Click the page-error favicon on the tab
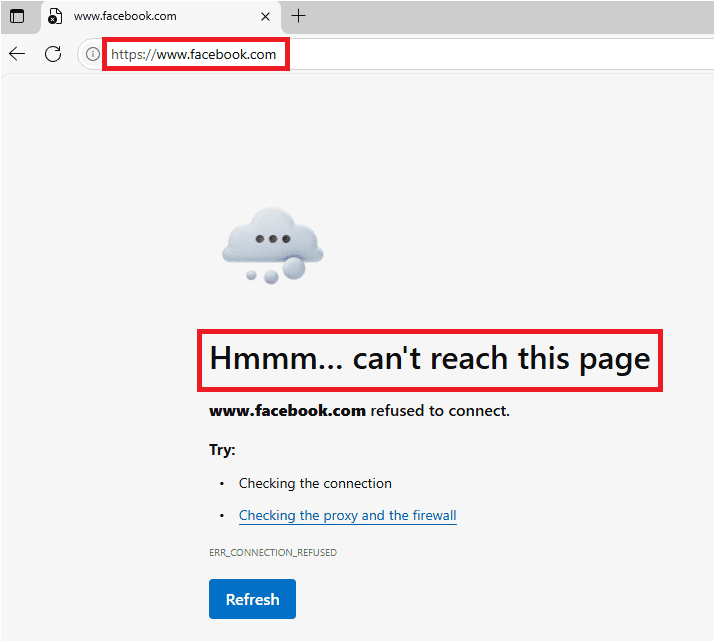Image resolution: width=715 pixels, height=642 pixels. [55, 16]
